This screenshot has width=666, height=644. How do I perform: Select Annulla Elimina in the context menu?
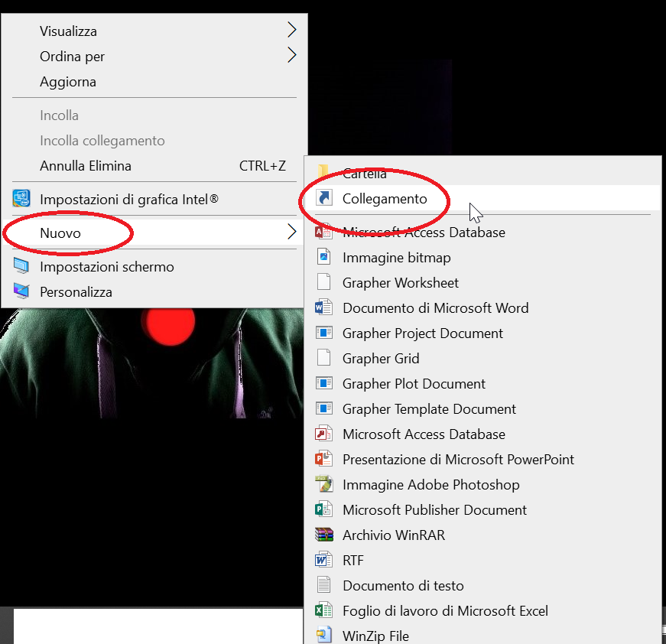tap(154, 166)
